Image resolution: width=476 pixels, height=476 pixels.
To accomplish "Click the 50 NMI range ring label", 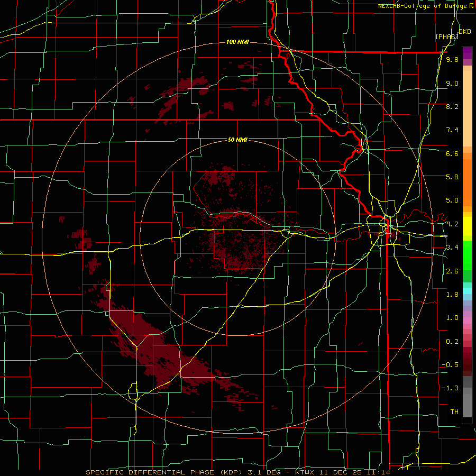I will coord(237,140).
